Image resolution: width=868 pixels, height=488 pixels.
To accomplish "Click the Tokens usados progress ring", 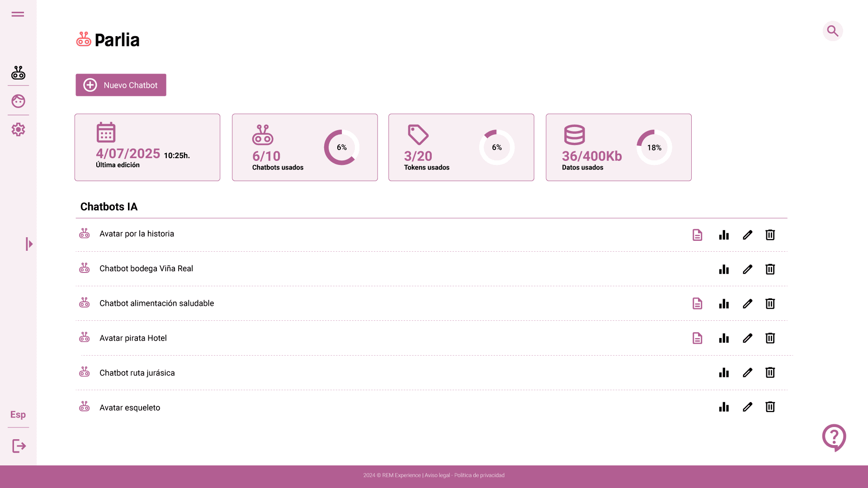I will 497,147.
